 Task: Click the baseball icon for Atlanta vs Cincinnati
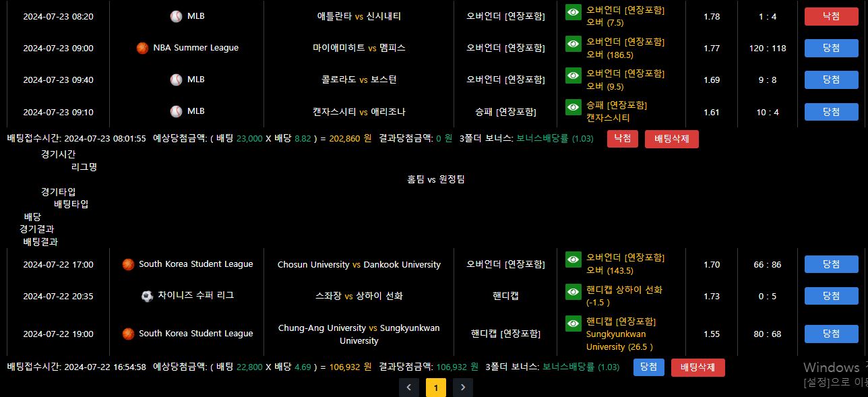click(x=176, y=16)
